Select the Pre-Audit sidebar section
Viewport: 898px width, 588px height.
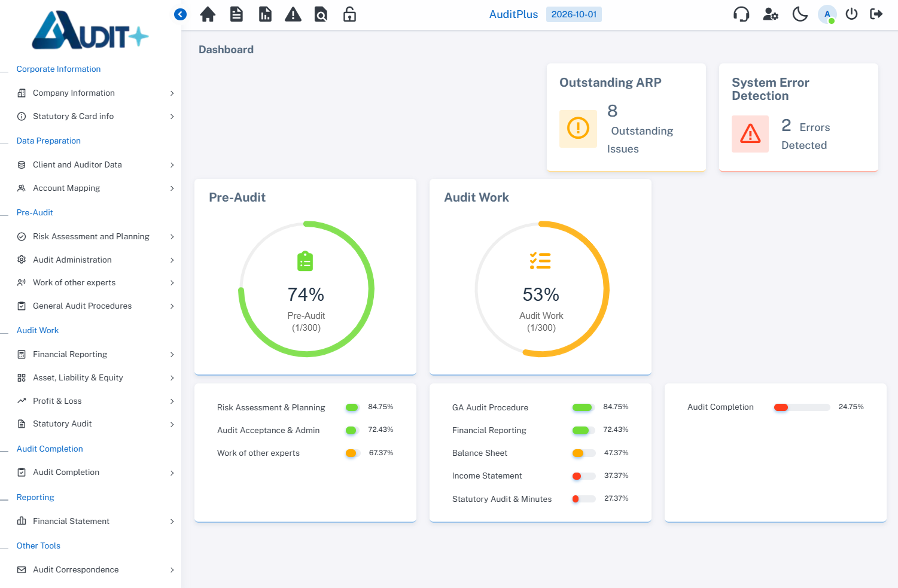[x=35, y=212]
